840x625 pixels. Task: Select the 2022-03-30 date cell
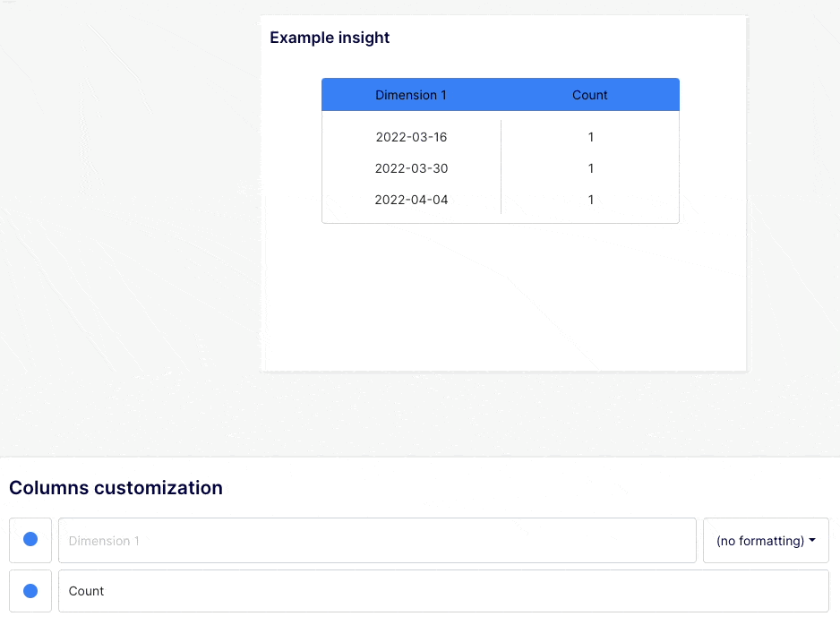click(x=411, y=168)
